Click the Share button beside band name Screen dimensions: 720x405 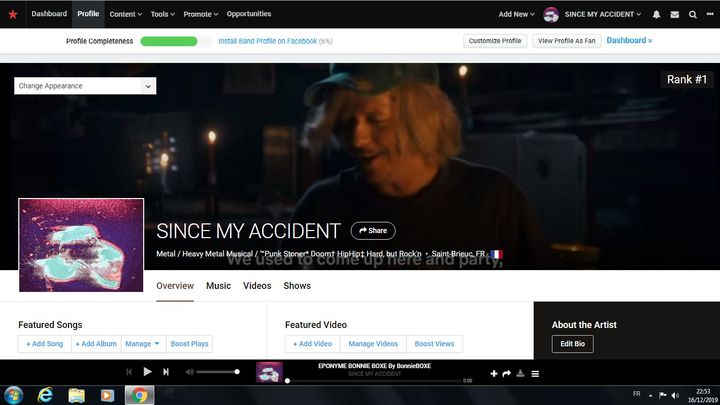(373, 231)
